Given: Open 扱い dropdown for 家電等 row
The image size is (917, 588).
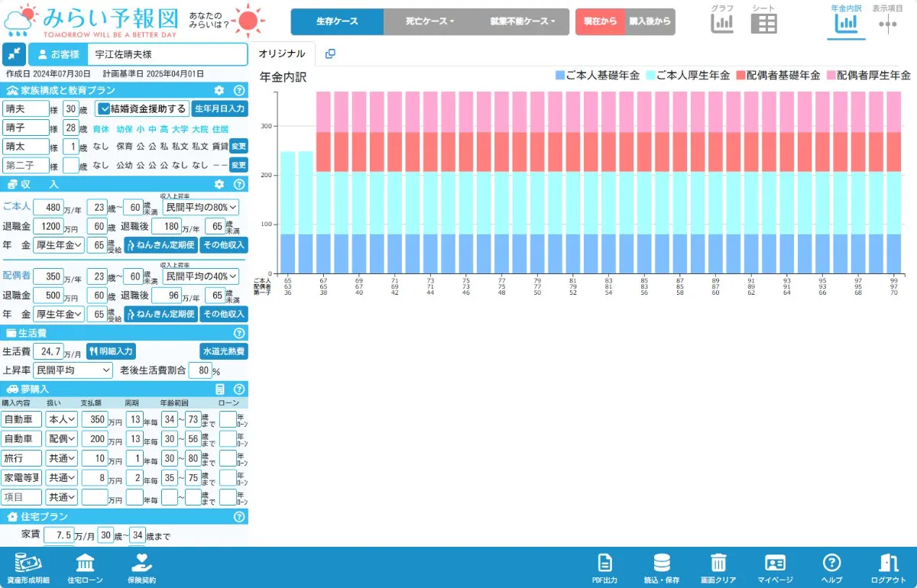Looking at the screenshot, I should coord(61,477).
